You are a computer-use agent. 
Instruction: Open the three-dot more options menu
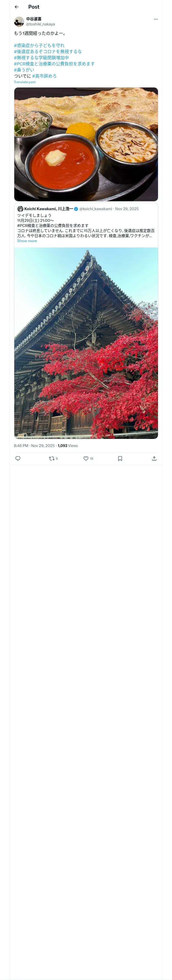point(156,19)
